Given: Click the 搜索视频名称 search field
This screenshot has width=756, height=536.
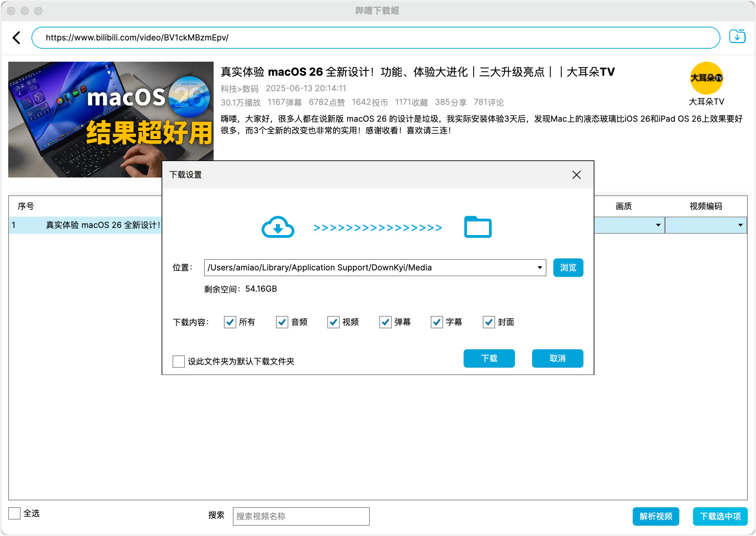Looking at the screenshot, I should click(301, 516).
